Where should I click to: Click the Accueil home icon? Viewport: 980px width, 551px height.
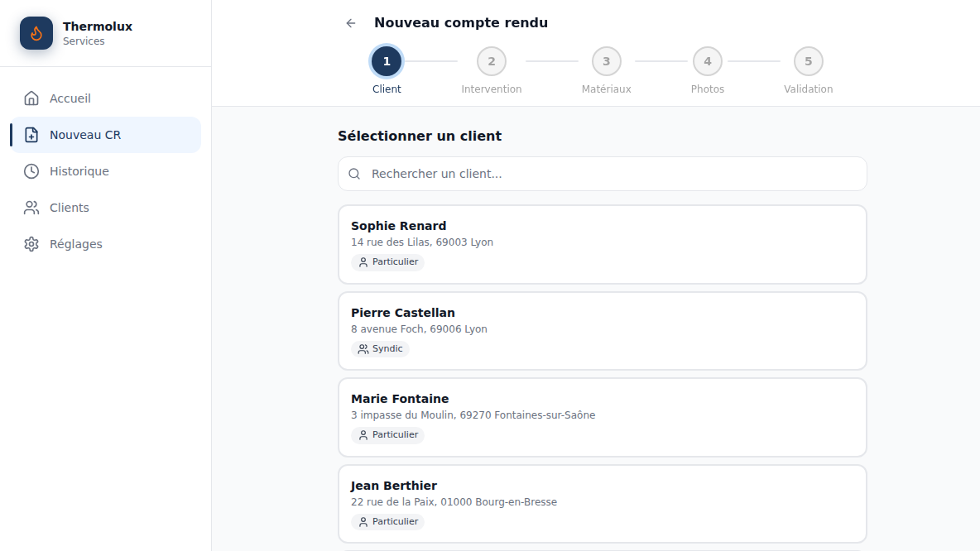click(31, 98)
